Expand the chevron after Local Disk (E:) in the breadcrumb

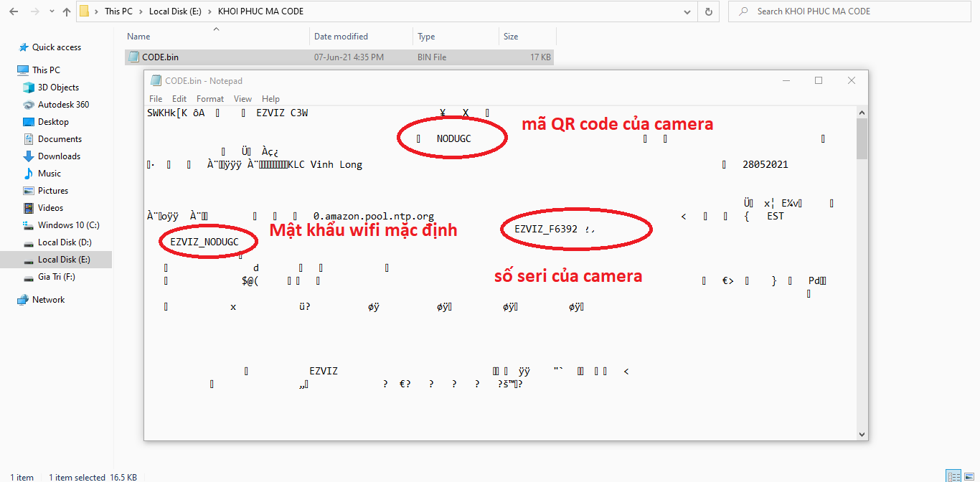[209, 11]
